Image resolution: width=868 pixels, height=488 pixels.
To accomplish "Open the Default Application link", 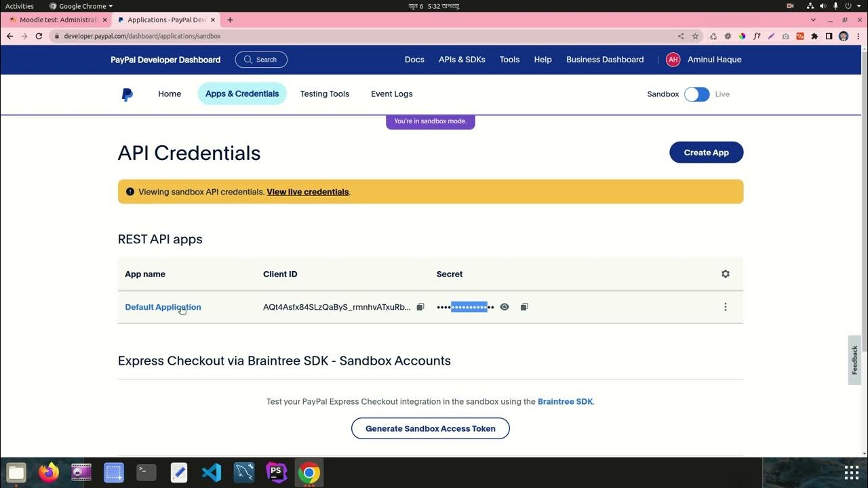I will click(x=163, y=307).
